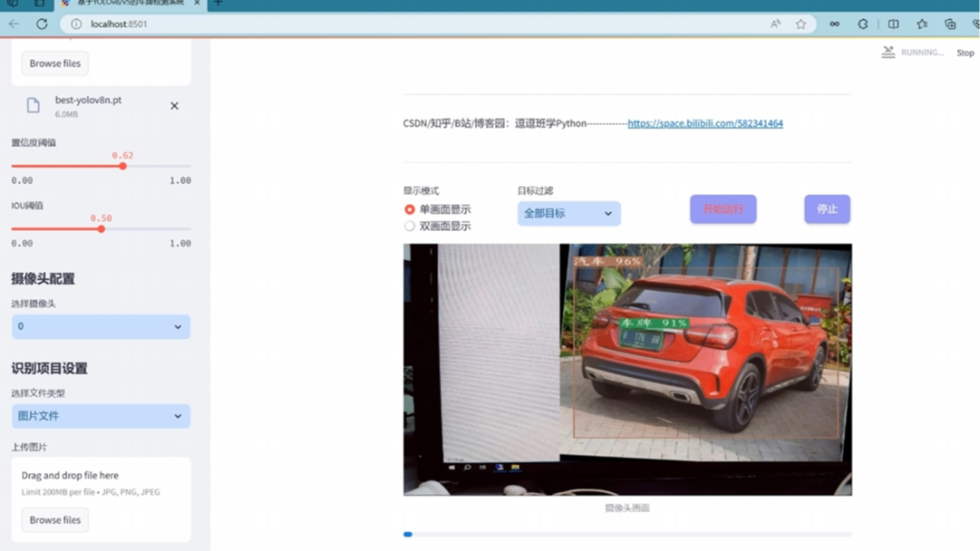The height and width of the screenshot is (551, 980).
Task: Click the 0.62 confidence value
Action: point(122,155)
